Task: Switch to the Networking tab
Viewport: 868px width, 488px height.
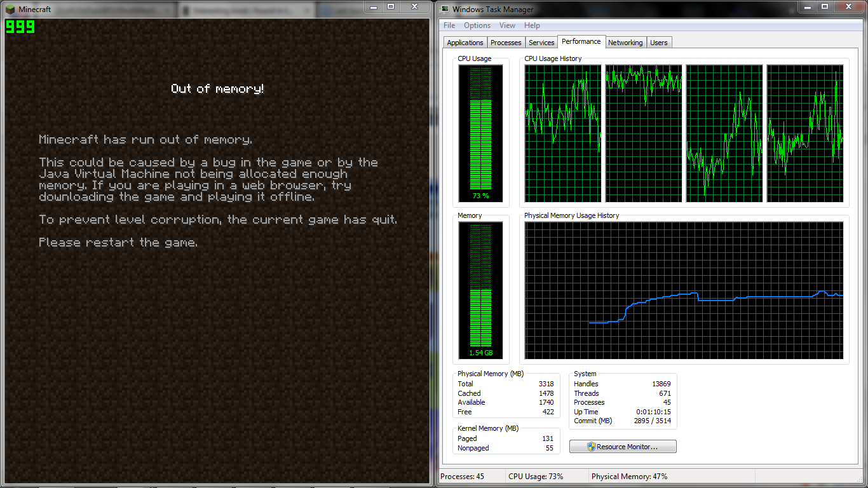Action: [x=625, y=43]
